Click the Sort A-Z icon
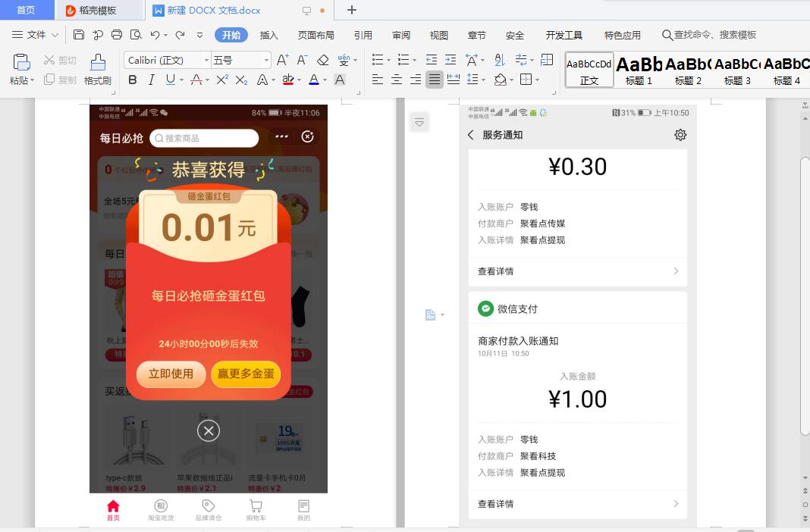This screenshot has height=532, width=810. 500,60
